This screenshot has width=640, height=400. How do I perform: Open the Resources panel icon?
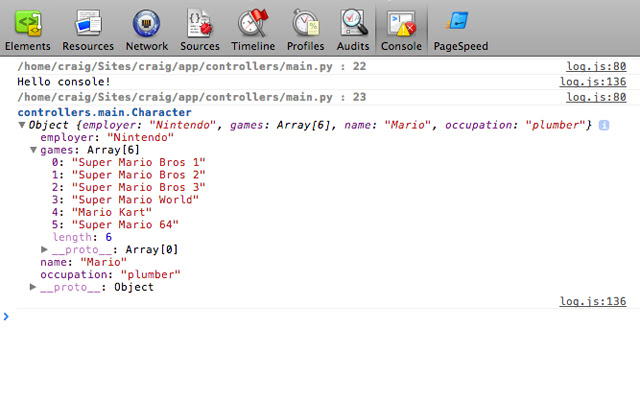click(88, 22)
